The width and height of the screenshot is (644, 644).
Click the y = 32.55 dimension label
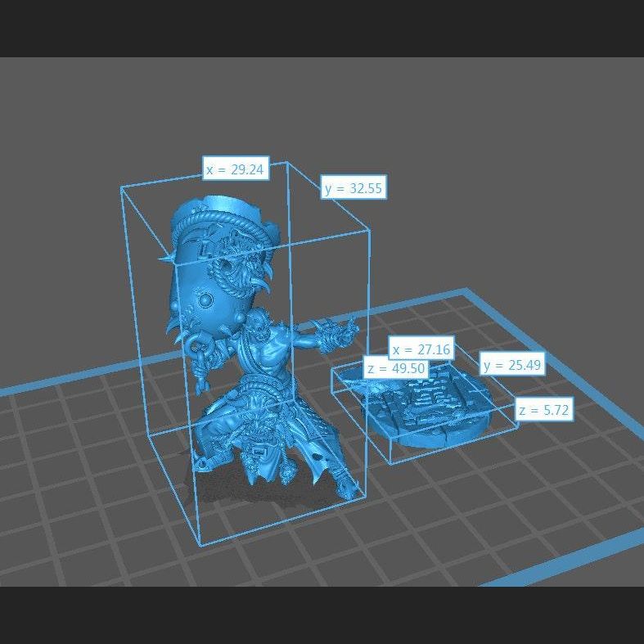[352, 188]
